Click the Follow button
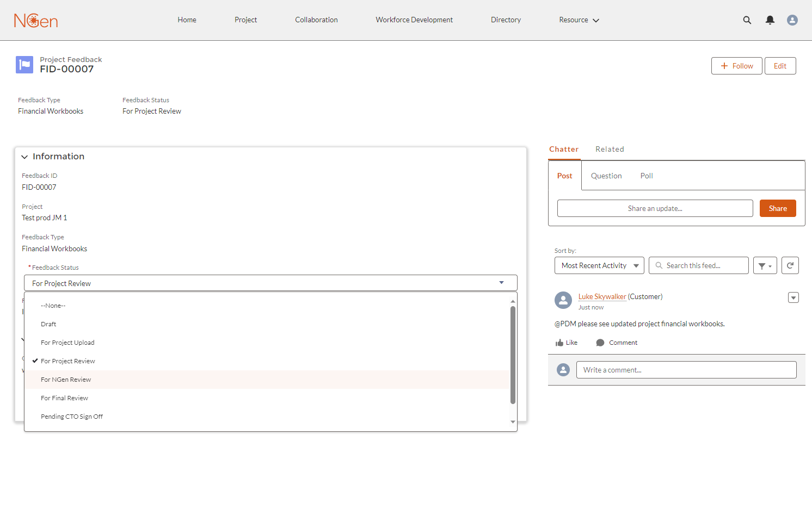The height and width of the screenshot is (509, 812). (x=737, y=66)
